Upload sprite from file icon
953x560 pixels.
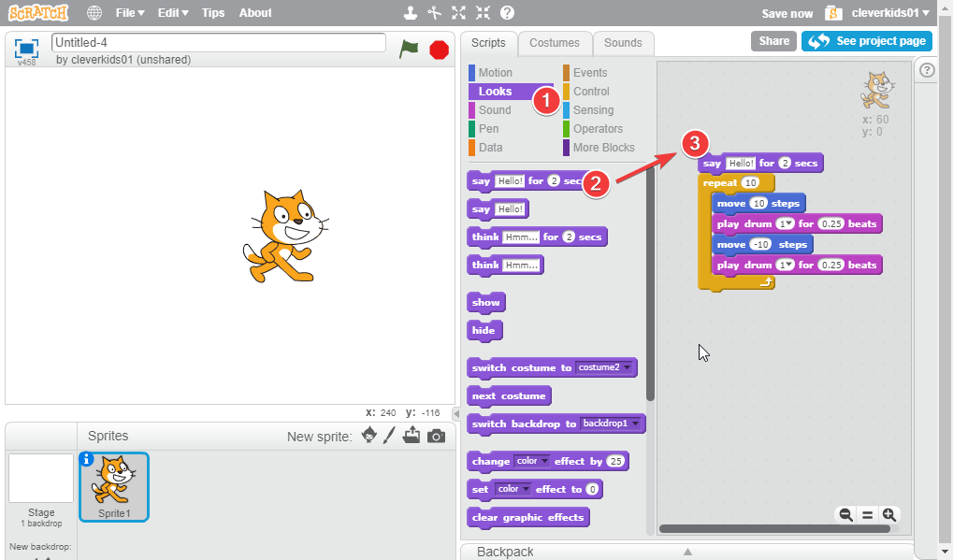[412, 435]
